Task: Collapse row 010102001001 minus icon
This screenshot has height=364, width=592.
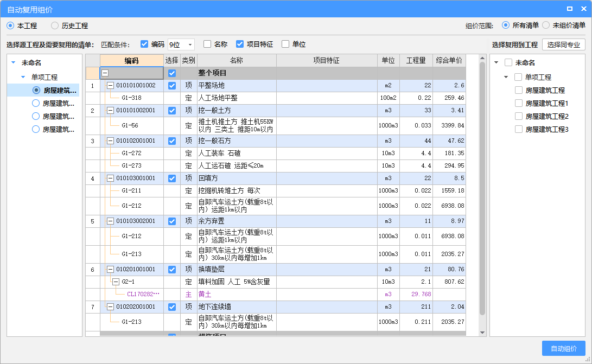Action: tap(110, 141)
